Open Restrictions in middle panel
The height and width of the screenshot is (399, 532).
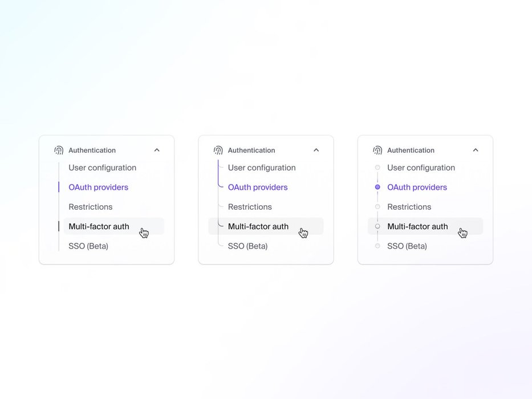tap(250, 207)
